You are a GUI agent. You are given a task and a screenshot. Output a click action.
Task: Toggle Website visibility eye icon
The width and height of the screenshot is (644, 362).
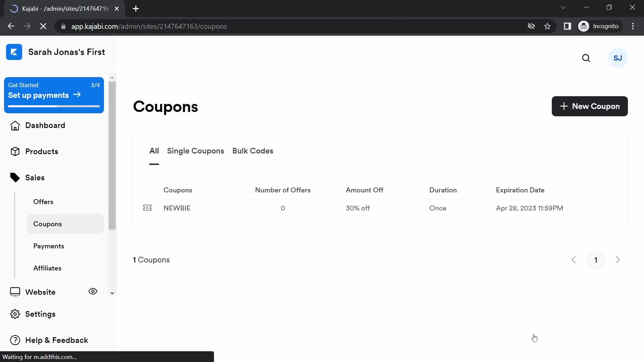93,292
